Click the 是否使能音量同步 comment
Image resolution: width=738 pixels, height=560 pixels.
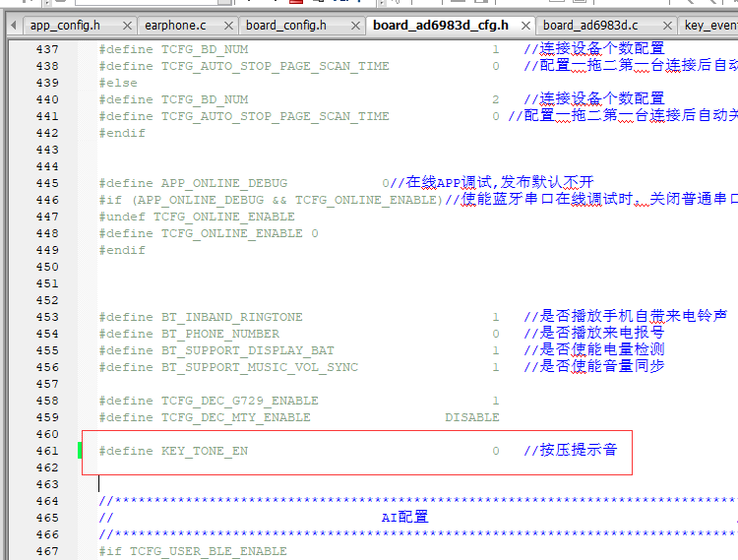point(594,366)
